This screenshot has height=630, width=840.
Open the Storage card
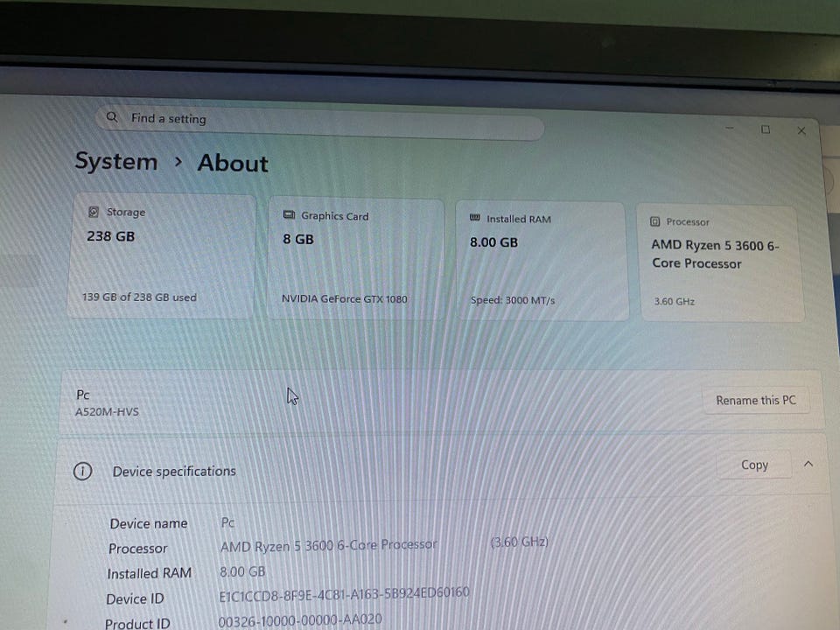click(x=161, y=256)
